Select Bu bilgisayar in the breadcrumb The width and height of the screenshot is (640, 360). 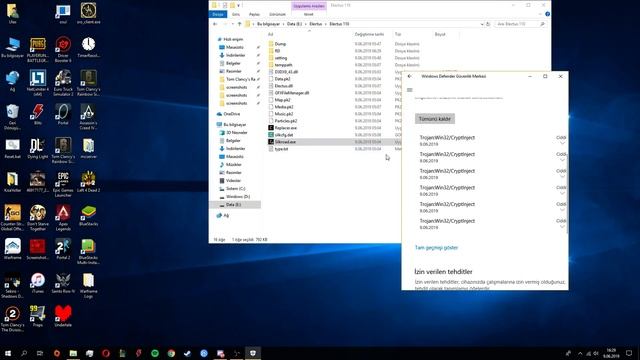click(x=269, y=24)
